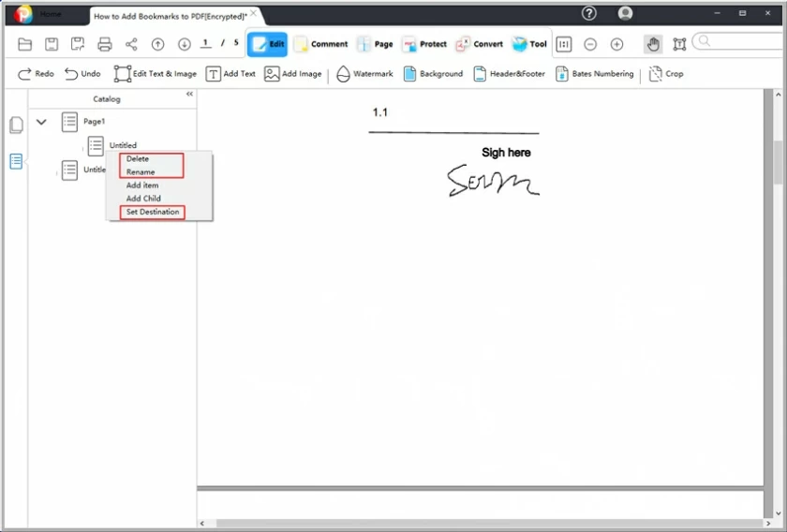Choose Delete in the context menu
This screenshot has height=532, width=787.
point(138,158)
